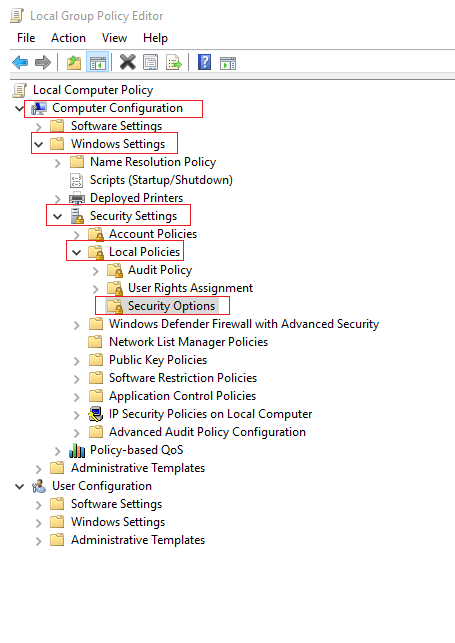The height and width of the screenshot is (643, 455).
Task: Click the Deployed Printers printer icon
Action: coord(77,198)
